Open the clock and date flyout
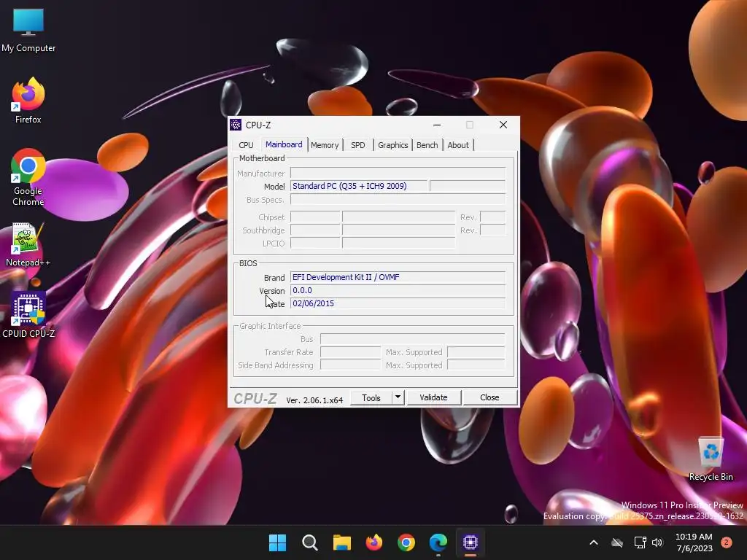Screen dimensions: 747x560 coord(694,542)
